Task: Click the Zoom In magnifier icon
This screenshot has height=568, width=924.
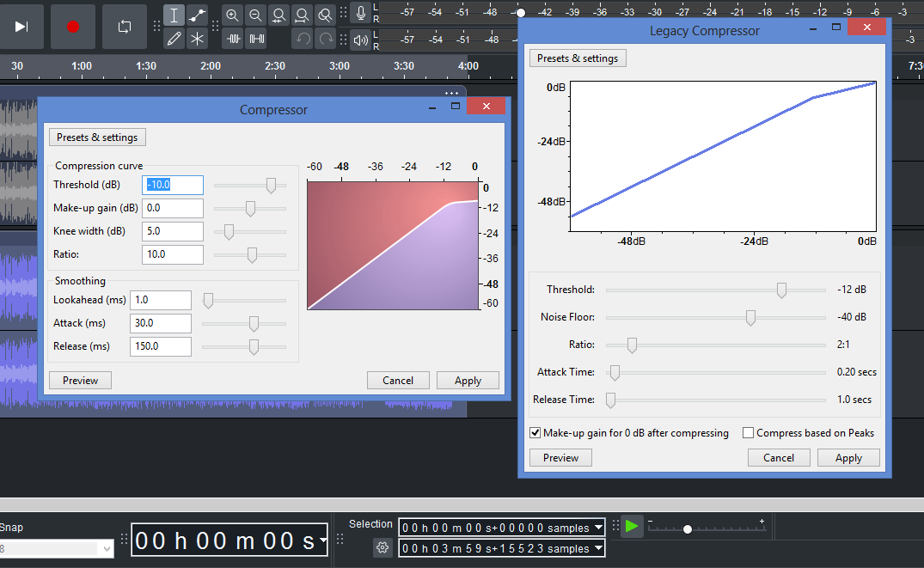Action: 232,15
